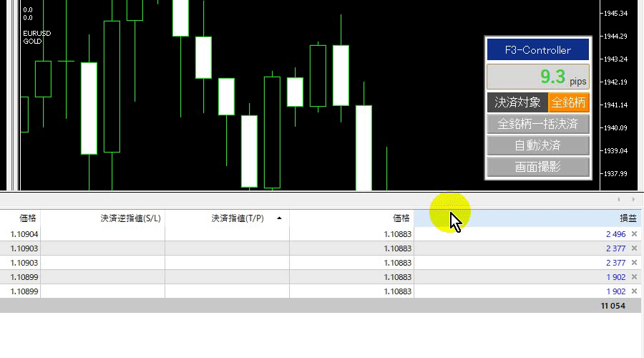
Task: Click the × icon in the third position row
Action: [634, 263]
